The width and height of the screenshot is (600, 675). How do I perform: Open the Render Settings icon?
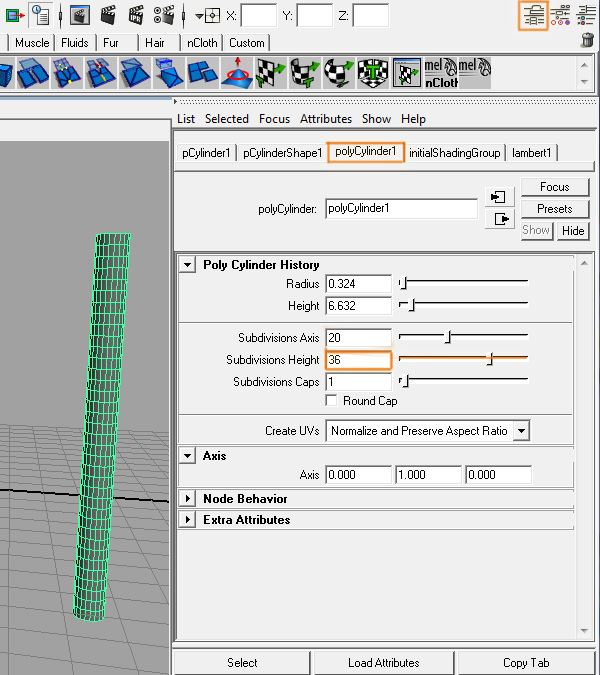pyautogui.click(x=164, y=15)
